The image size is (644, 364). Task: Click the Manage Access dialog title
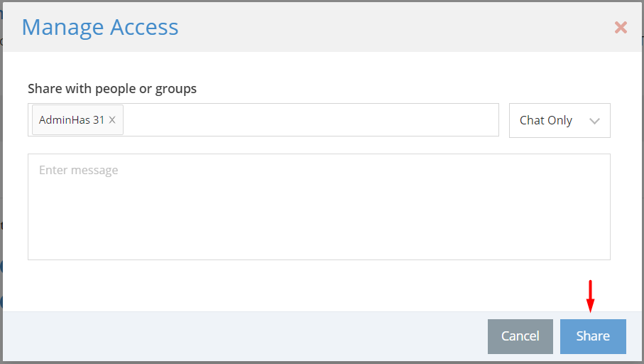[x=100, y=27]
